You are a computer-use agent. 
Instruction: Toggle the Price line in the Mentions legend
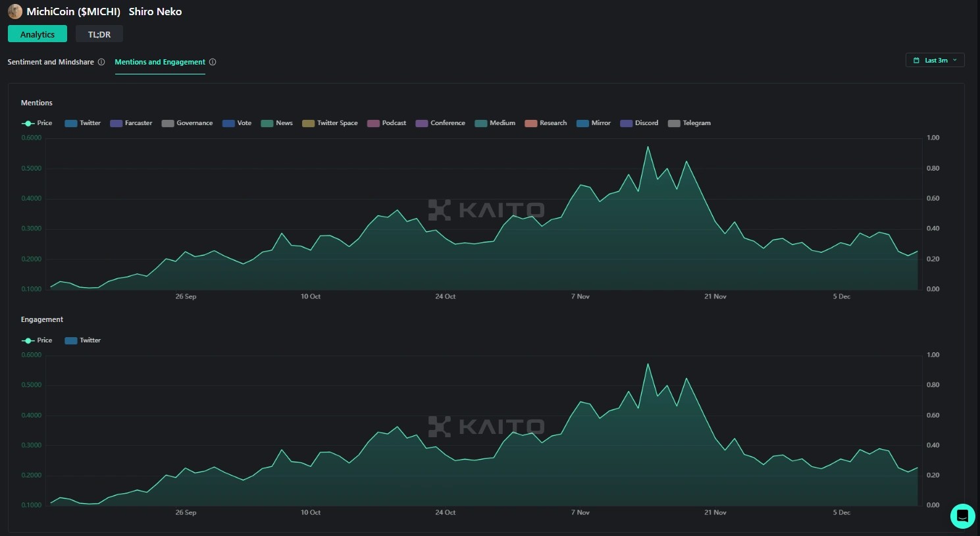pos(37,123)
